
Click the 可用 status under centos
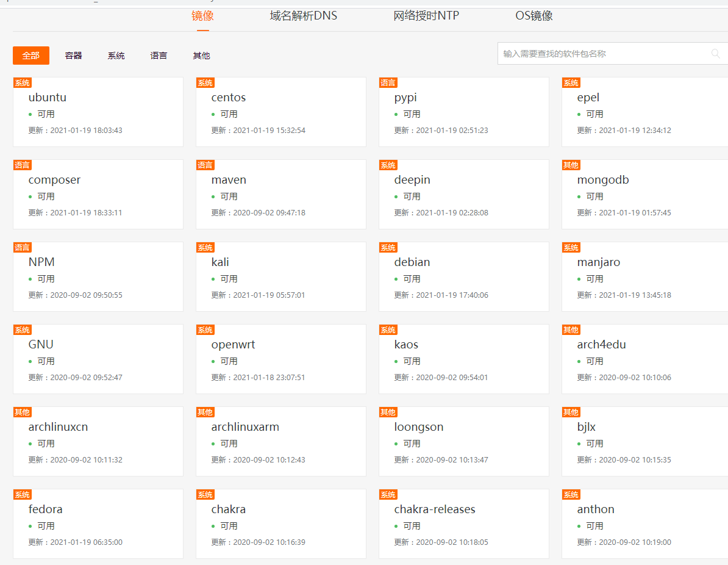[229, 114]
